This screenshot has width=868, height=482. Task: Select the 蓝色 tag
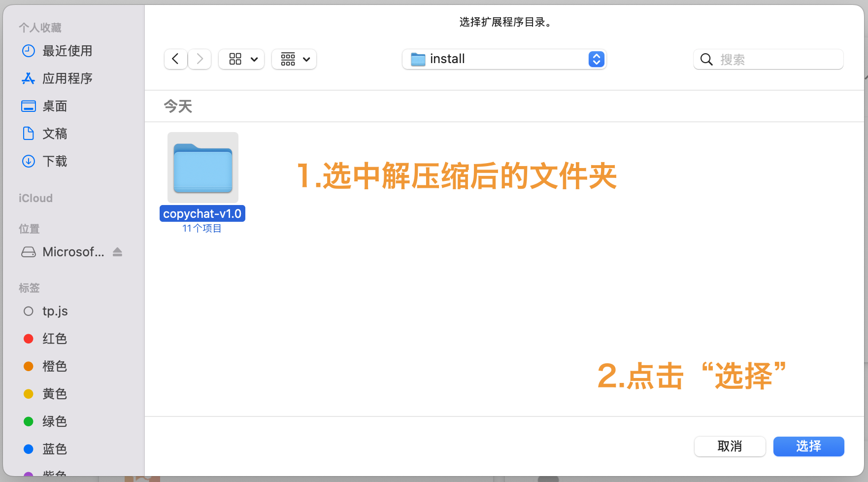point(55,449)
